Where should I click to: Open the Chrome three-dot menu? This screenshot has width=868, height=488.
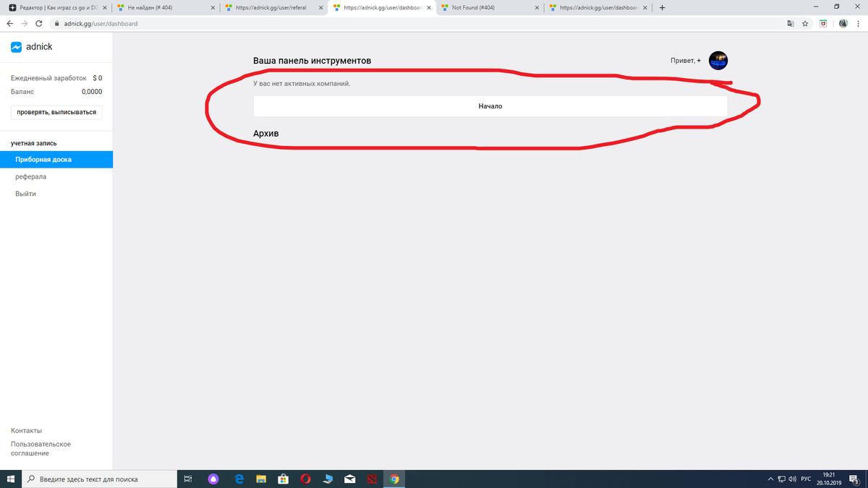coord(859,23)
